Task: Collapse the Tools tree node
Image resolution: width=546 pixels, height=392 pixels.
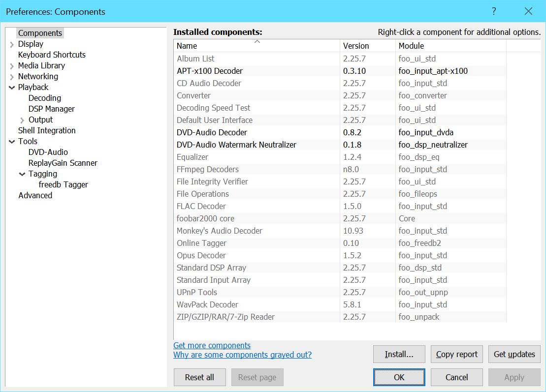Action: tap(12, 142)
